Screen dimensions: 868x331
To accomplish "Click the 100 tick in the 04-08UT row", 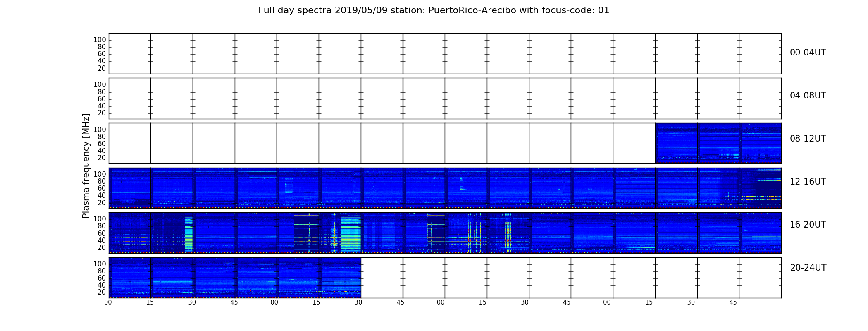I will point(100,84).
